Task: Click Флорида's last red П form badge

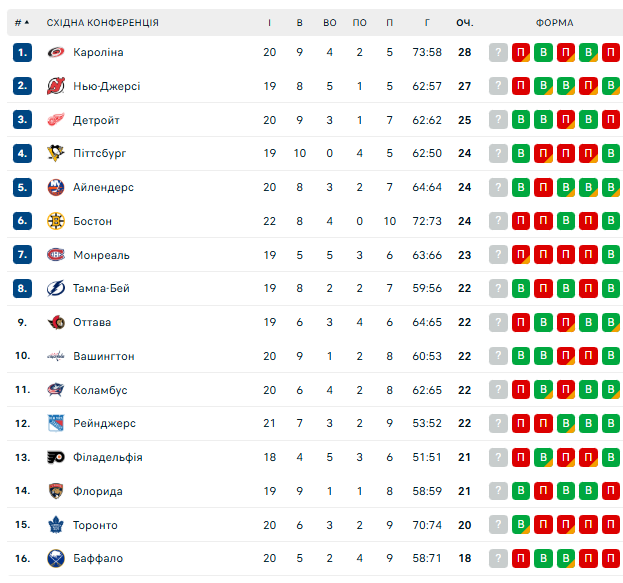Action: click(611, 491)
